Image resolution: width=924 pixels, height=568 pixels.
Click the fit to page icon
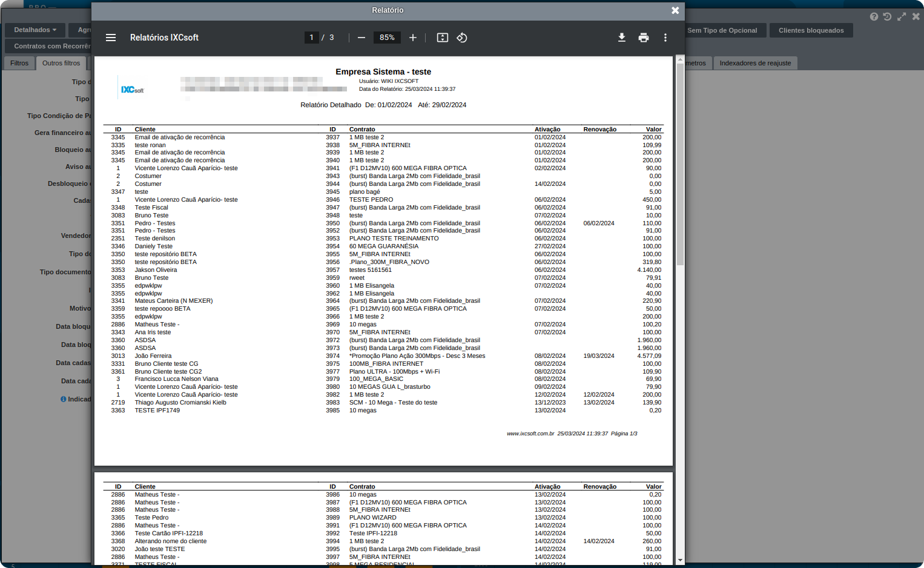443,38
